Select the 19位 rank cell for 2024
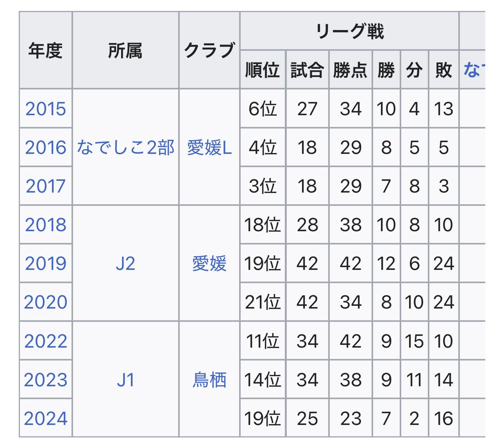Screen dimensions: 504x448 (x=263, y=419)
